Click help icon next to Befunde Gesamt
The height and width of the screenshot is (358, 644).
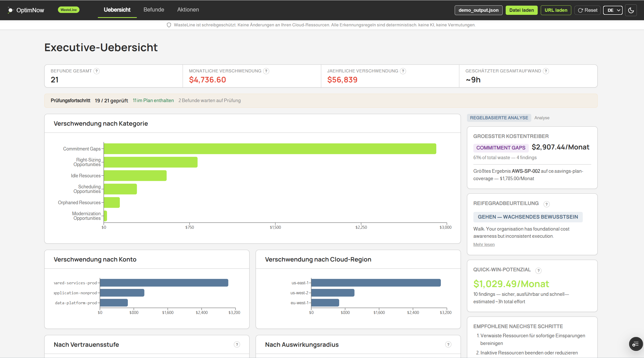[x=97, y=71]
